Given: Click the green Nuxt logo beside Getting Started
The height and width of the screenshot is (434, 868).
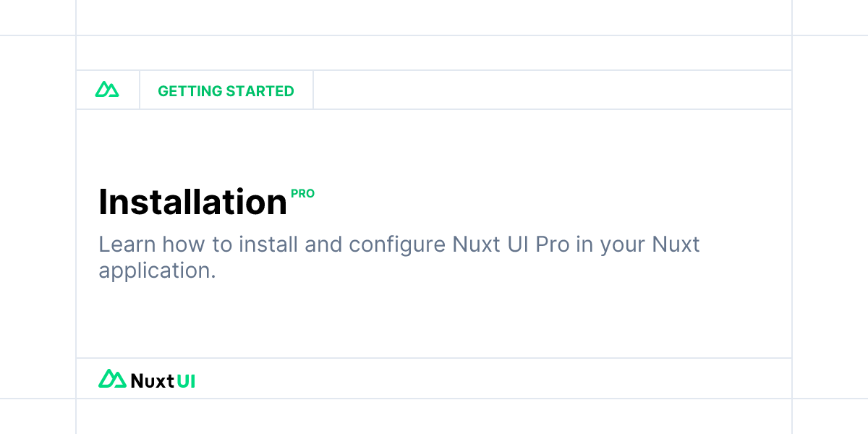Looking at the screenshot, I should (107, 90).
